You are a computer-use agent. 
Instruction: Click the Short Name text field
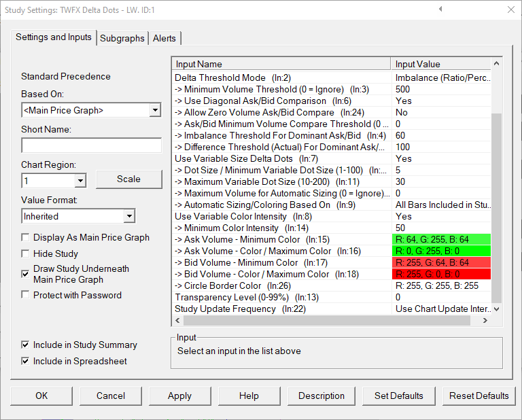click(91, 145)
